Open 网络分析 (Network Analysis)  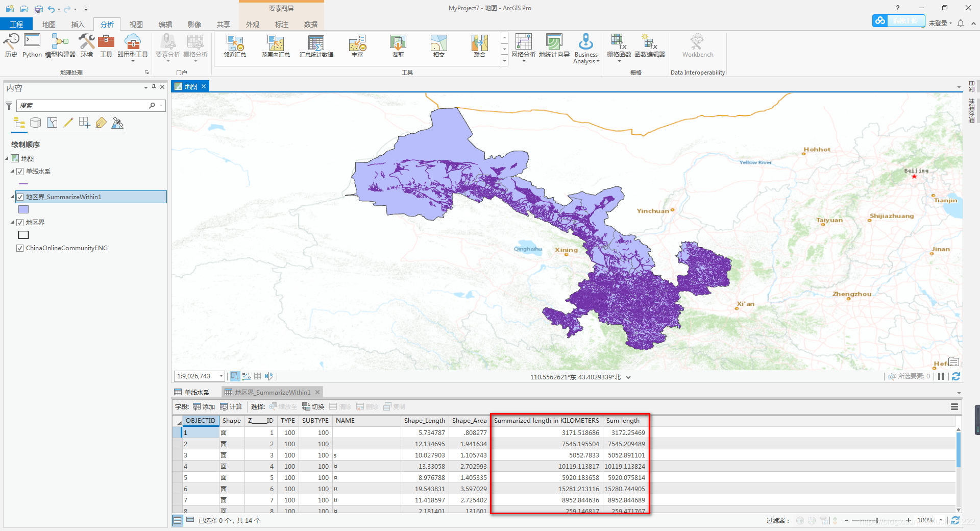[524, 47]
